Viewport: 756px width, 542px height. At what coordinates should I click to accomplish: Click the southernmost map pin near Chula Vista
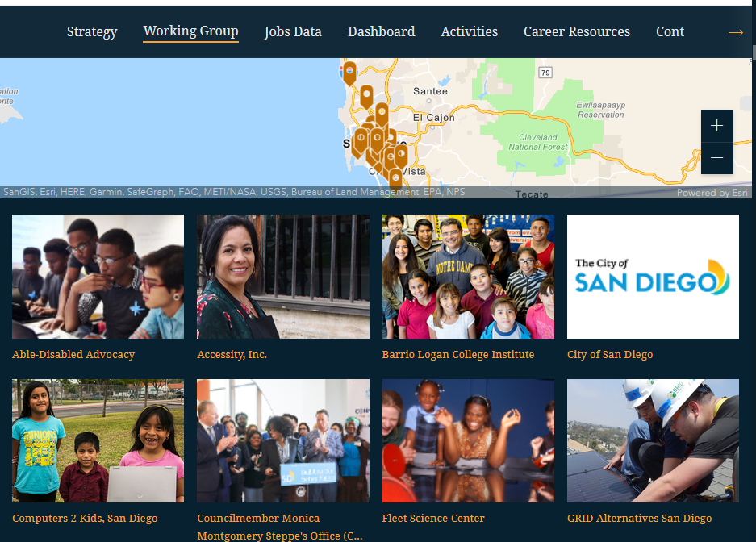tap(395, 179)
